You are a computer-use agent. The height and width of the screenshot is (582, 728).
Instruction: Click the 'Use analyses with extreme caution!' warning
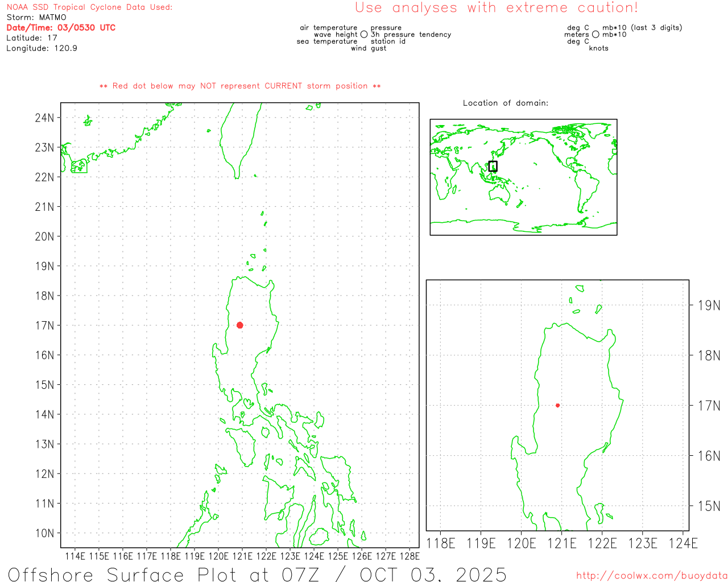click(x=496, y=8)
